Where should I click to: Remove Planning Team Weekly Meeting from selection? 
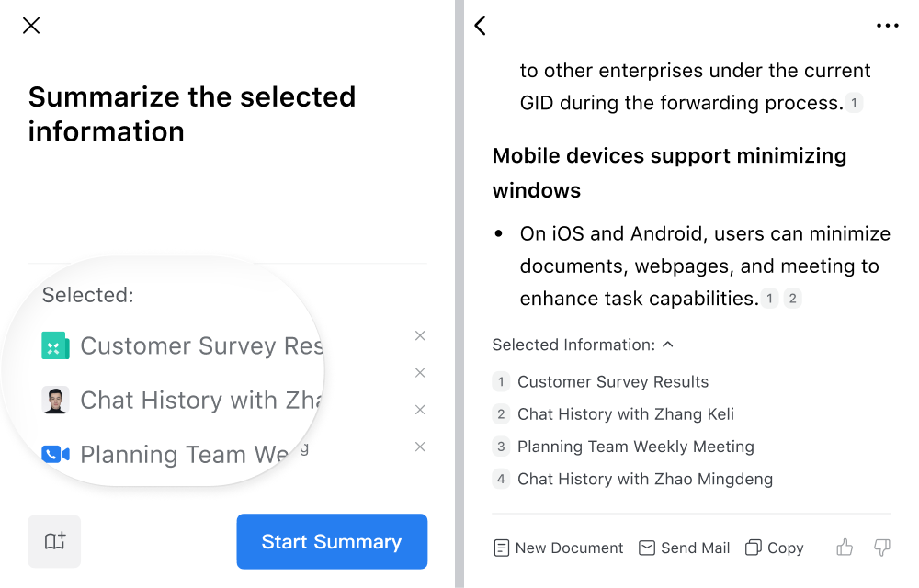click(x=420, y=410)
